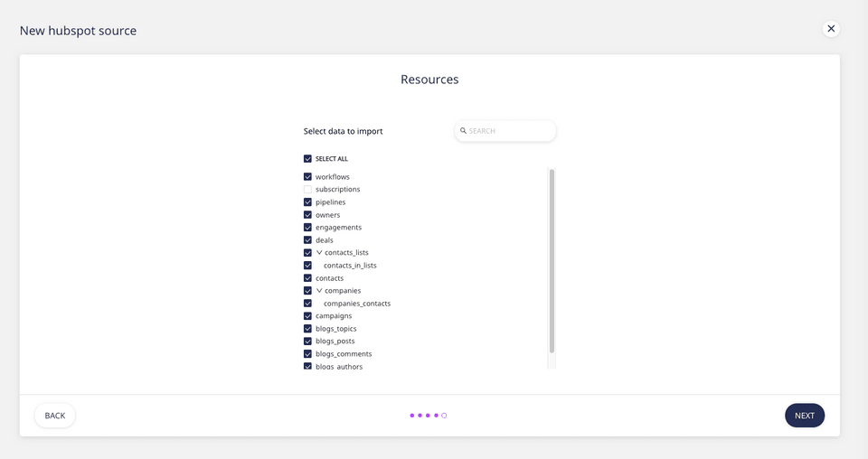Uncheck the campaigns checkbox
Image resolution: width=868 pixels, height=459 pixels.
(307, 315)
